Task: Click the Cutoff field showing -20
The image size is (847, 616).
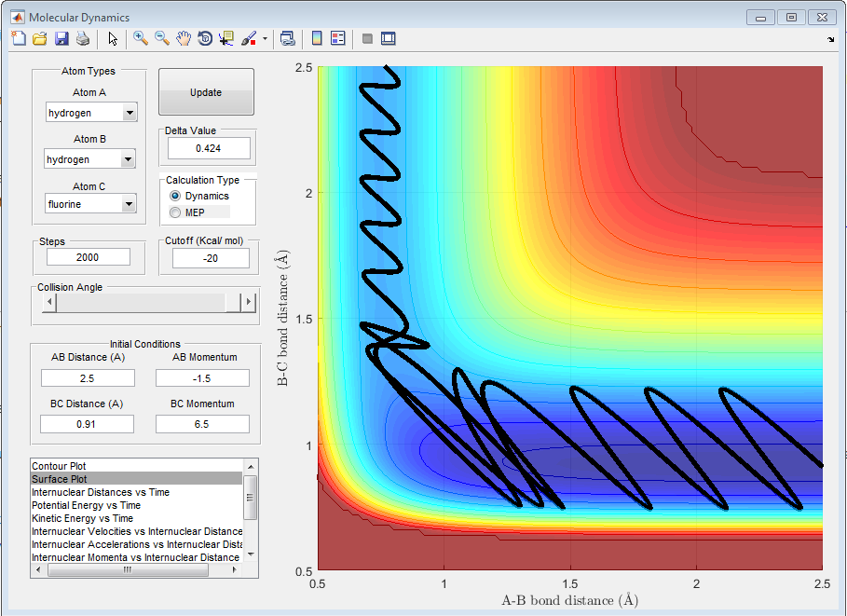Action: [x=211, y=258]
